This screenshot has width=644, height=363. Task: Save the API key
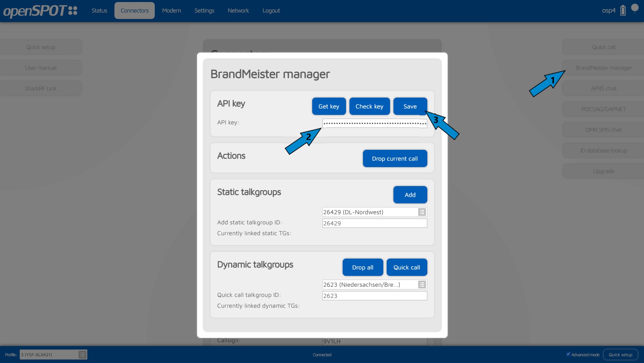(410, 106)
